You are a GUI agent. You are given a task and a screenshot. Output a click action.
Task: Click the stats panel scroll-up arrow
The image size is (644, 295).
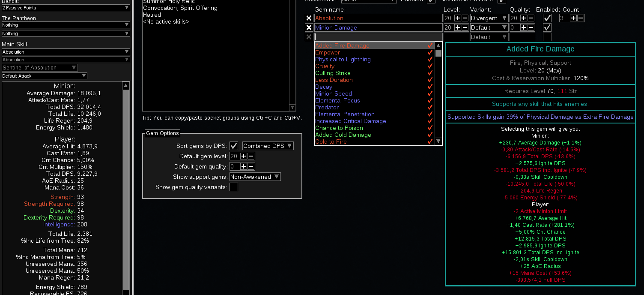tap(126, 85)
